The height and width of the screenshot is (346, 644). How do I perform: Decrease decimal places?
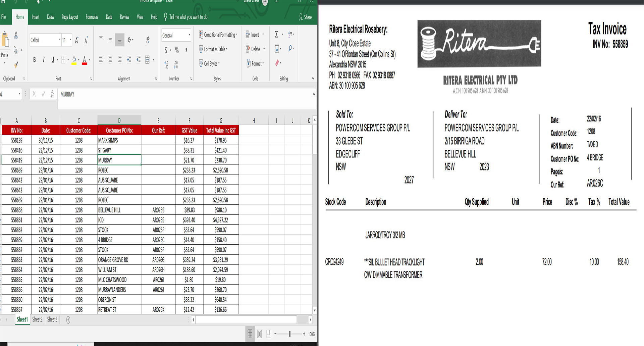click(176, 65)
